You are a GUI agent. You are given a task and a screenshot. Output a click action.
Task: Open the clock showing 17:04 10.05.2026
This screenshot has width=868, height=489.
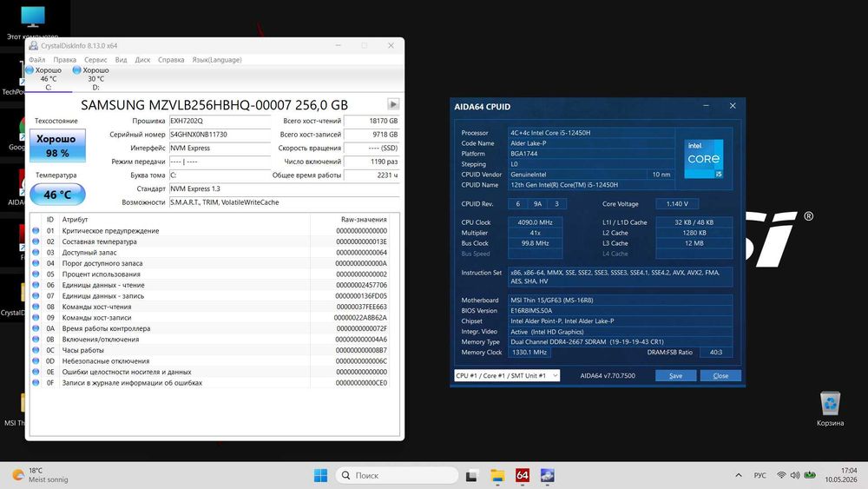[841, 475]
